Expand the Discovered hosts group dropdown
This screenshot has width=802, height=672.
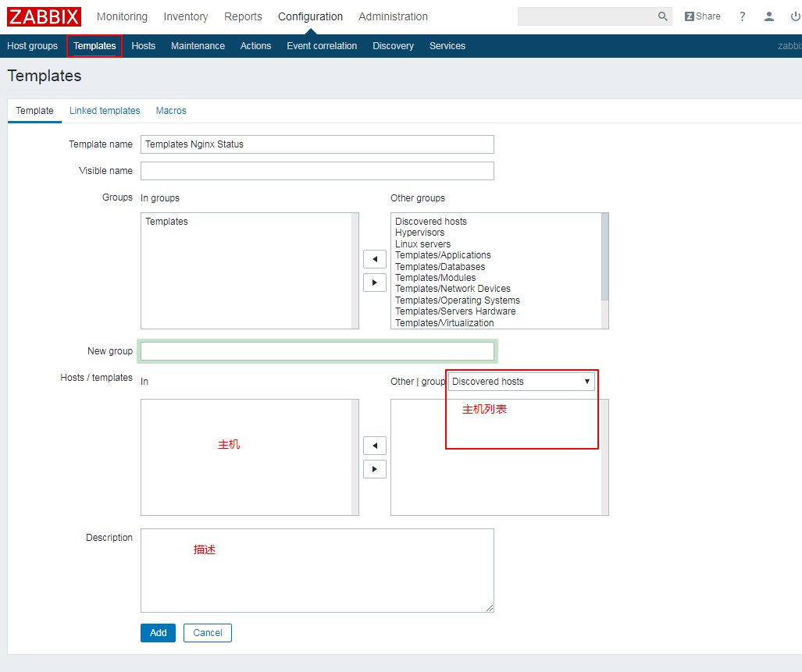pos(522,382)
